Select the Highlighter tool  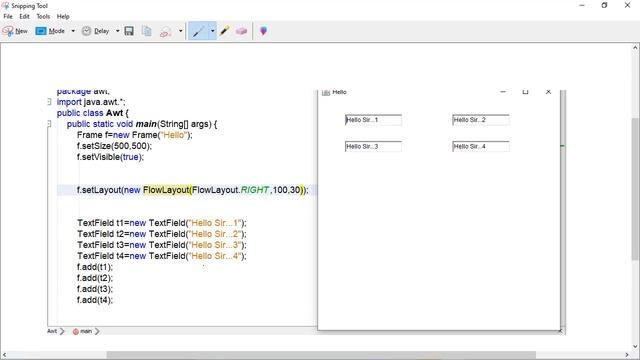(x=224, y=31)
